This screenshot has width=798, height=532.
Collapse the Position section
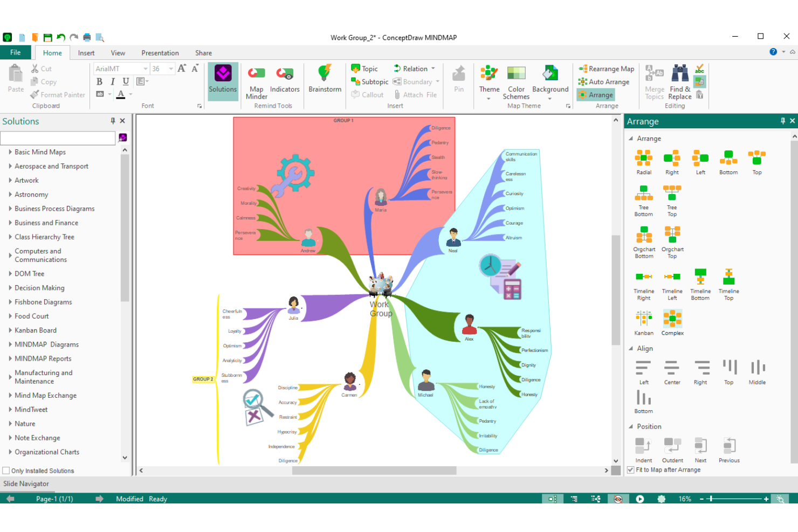click(x=631, y=426)
